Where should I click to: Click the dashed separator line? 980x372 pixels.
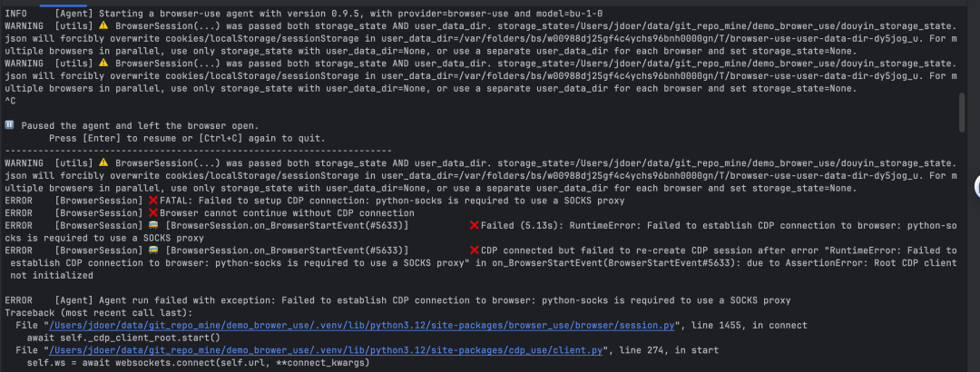[198, 150]
